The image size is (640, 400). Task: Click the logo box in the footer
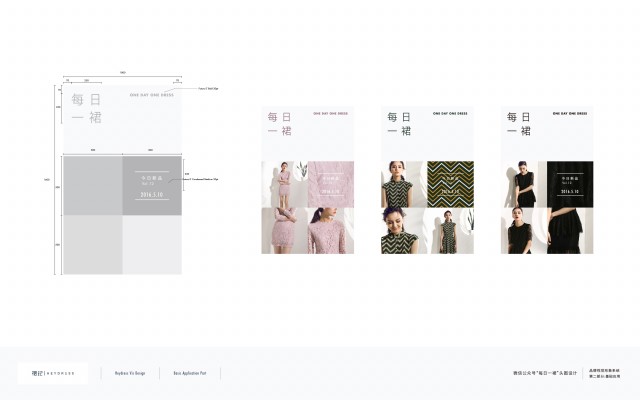tap(53, 373)
